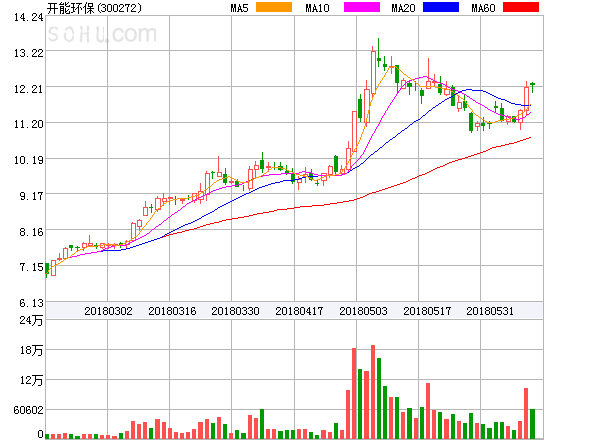Click the 20180330 date label
Viewport: 600px width, 440px height.
coord(235,311)
